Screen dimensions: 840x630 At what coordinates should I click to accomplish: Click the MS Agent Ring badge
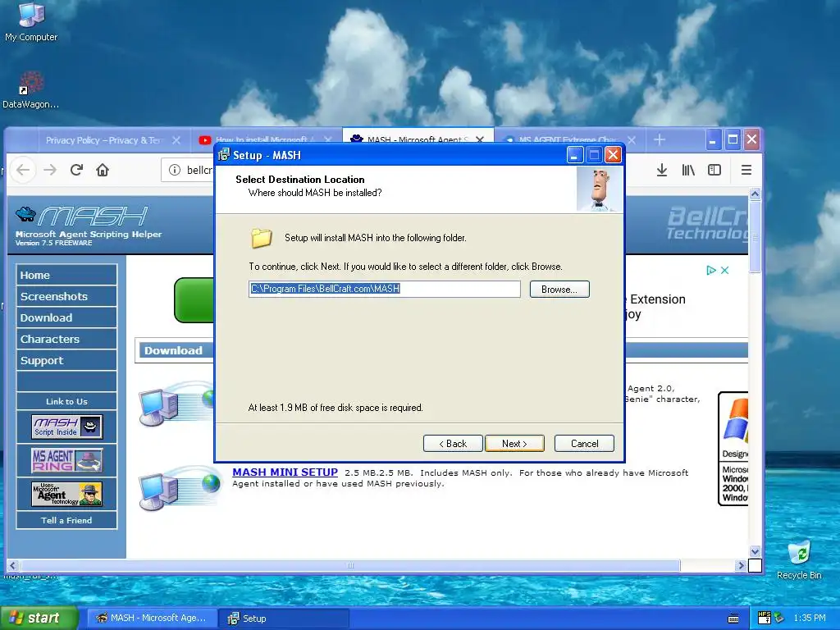pyautogui.click(x=66, y=460)
